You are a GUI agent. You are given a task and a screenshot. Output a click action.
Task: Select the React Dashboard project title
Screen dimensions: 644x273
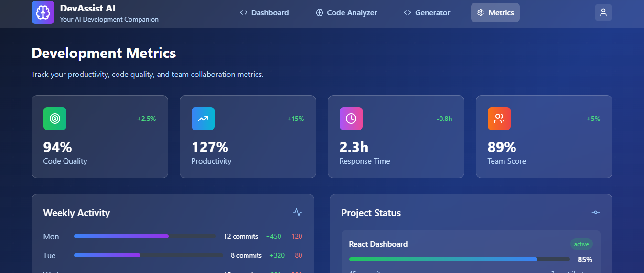378,244
